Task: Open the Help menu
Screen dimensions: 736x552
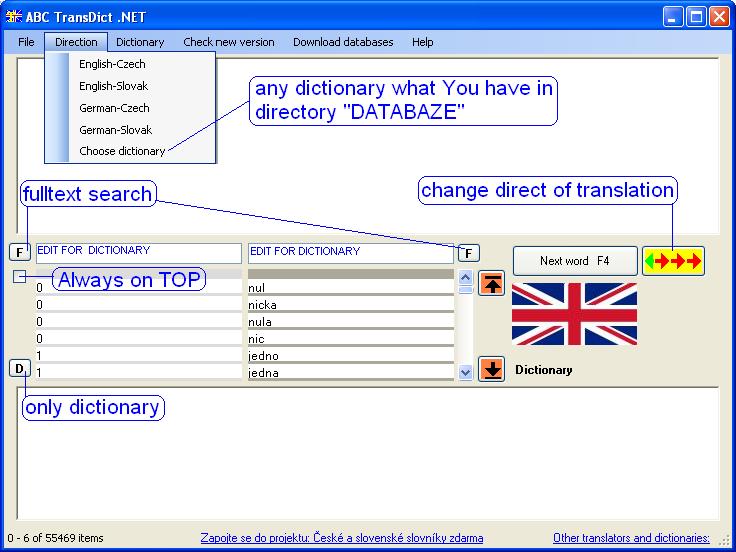Action: click(422, 42)
